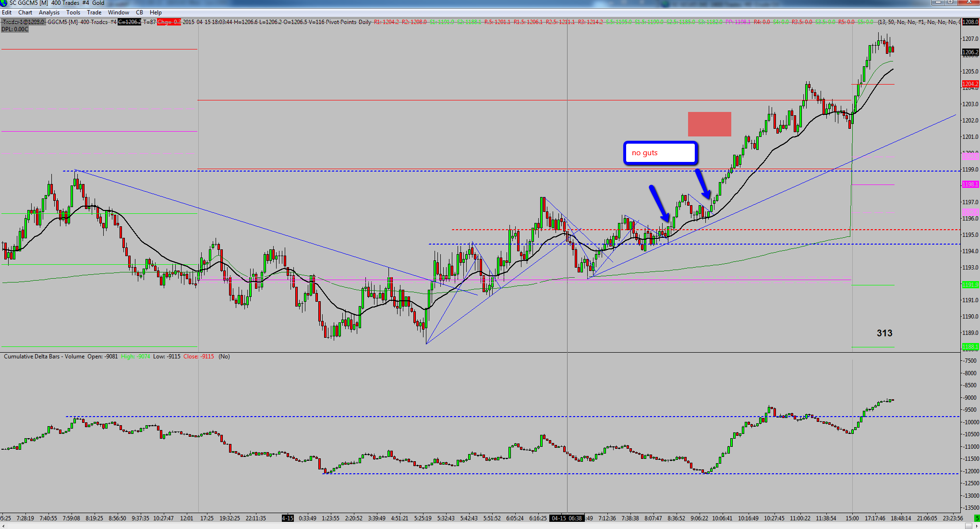Image resolution: width=980 pixels, height=529 pixels.
Task: Open the Window menu
Action: pyautogui.click(x=119, y=12)
